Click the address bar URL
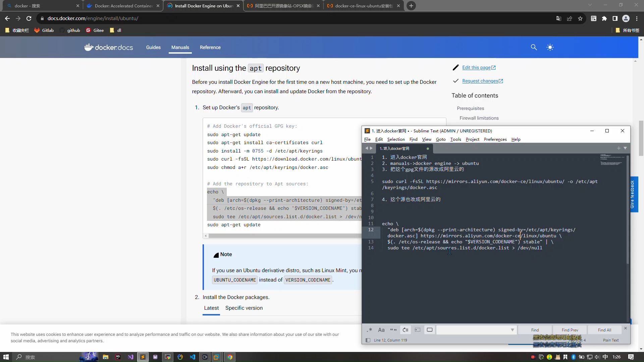Image resolution: width=644 pixels, height=362 pixels. tap(93, 18)
